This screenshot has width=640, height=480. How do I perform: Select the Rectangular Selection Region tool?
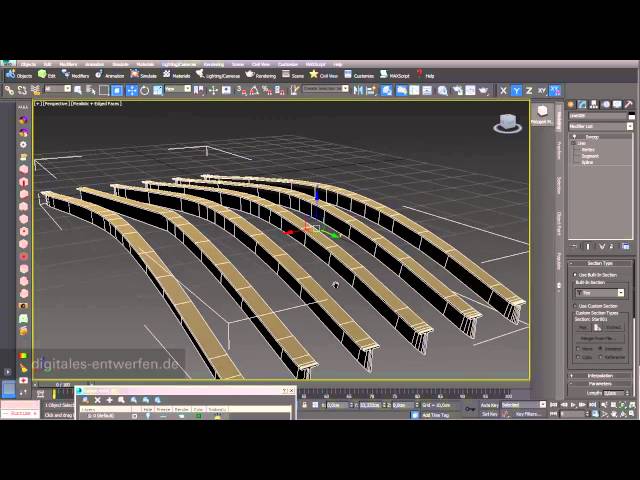pyautogui.click(x=104, y=90)
